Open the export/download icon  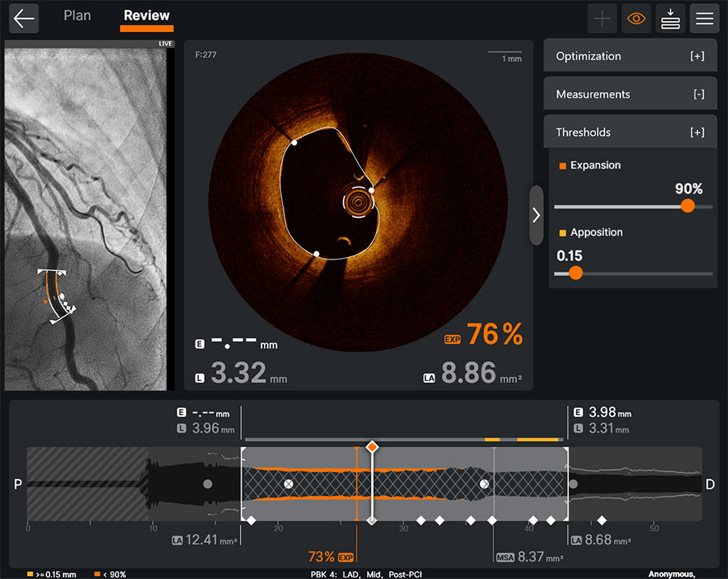point(670,18)
